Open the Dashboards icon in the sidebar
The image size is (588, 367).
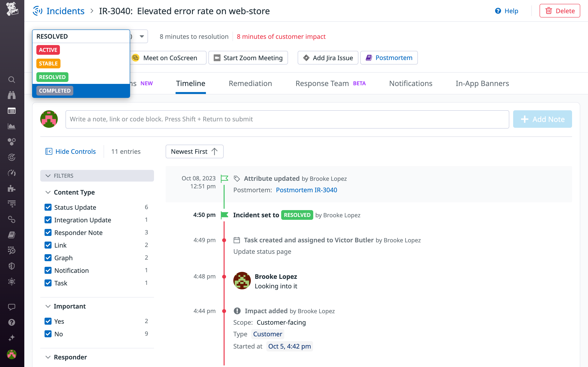(12, 111)
